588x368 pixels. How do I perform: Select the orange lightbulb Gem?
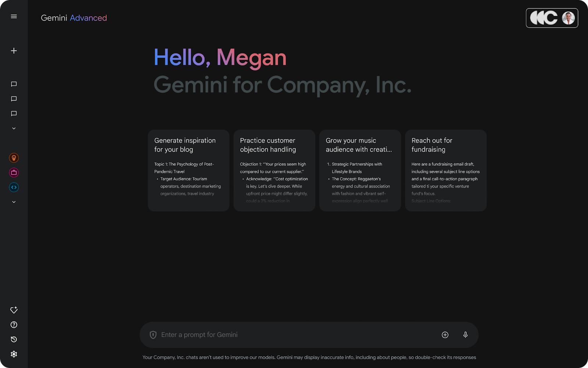pos(14,158)
